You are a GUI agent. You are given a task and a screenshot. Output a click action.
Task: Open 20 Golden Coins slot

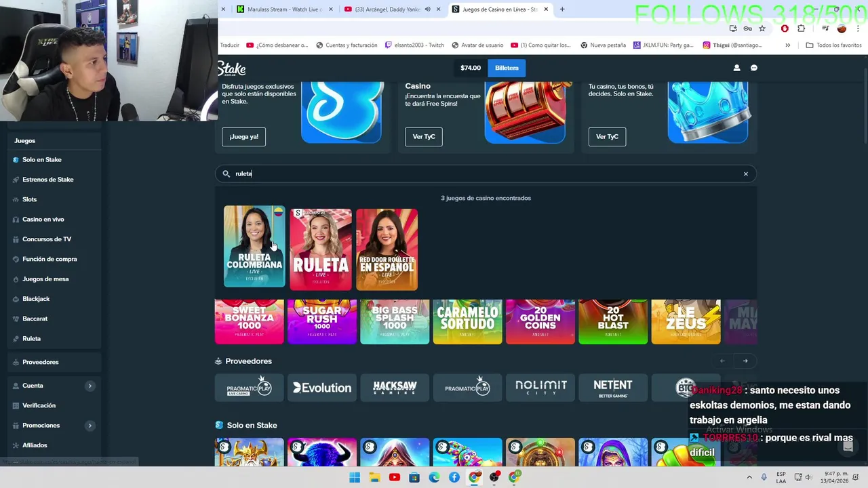540,322
